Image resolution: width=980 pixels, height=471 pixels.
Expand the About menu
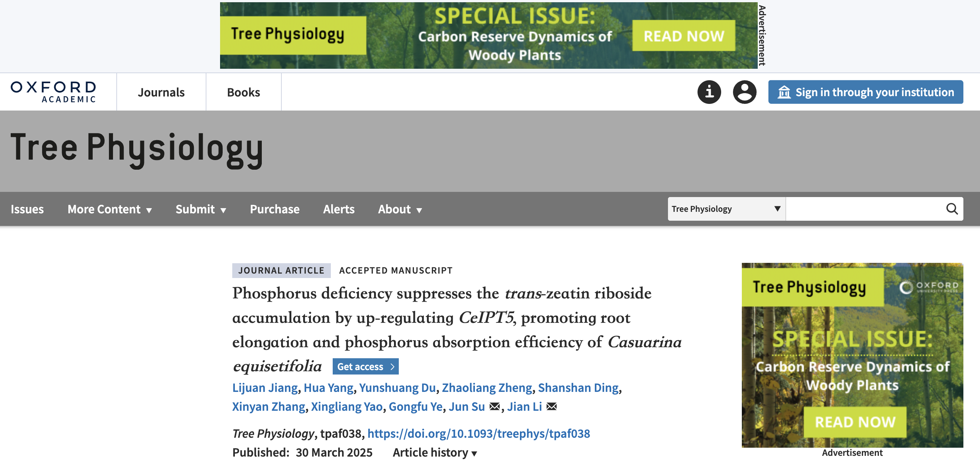click(400, 209)
